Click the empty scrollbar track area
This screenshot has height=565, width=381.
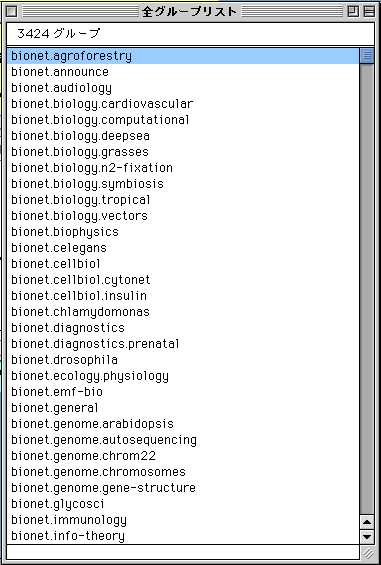click(367, 288)
